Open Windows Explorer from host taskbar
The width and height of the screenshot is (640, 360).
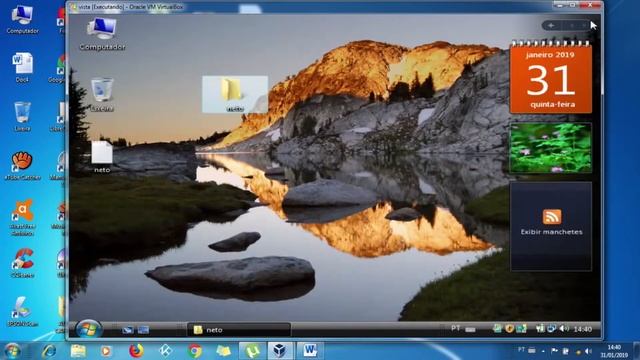click(78, 351)
